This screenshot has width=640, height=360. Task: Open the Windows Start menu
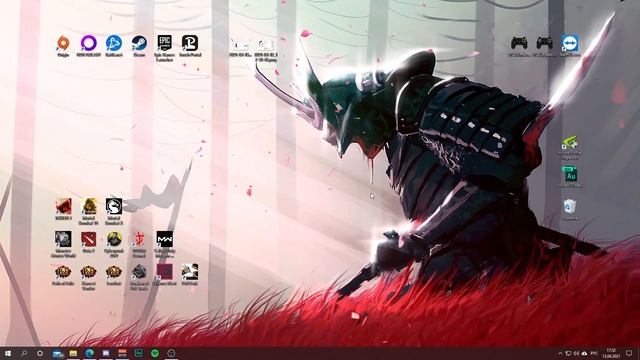pyautogui.click(x=8, y=353)
